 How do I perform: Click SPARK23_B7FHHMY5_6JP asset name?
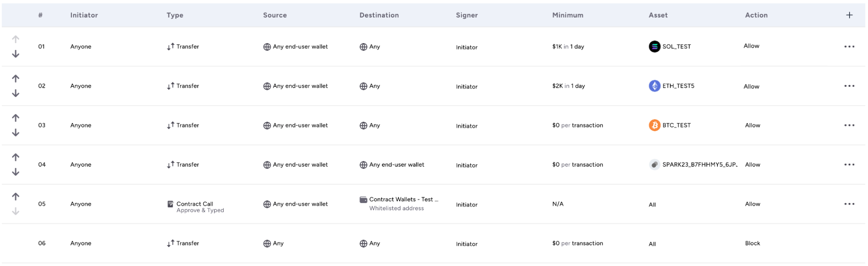pos(700,165)
